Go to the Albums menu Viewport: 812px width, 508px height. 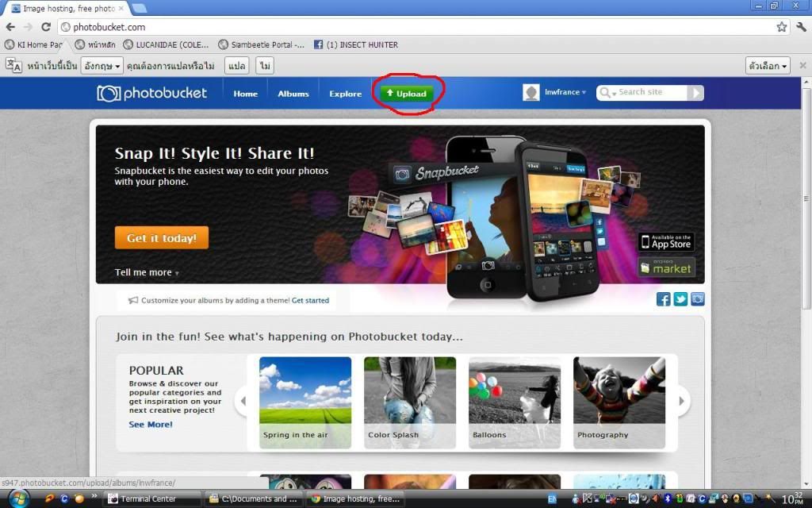(x=293, y=94)
